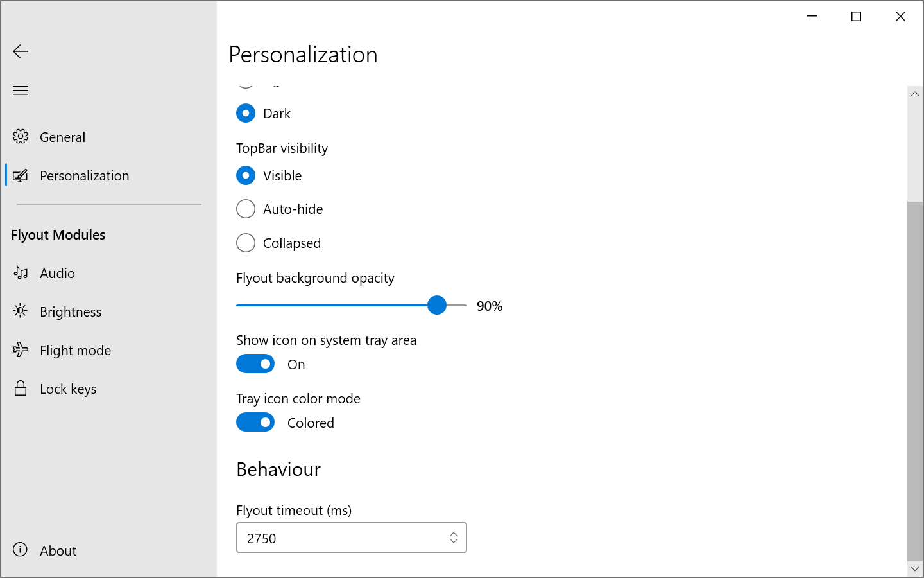
Task: Click the Brightness sun icon
Action: [x=21, y=311]
